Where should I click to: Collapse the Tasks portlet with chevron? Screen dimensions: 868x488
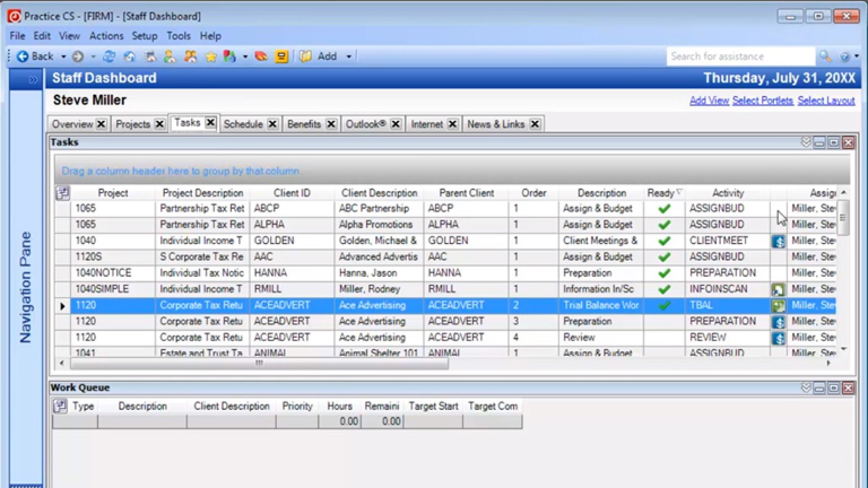tap(806, 142)
